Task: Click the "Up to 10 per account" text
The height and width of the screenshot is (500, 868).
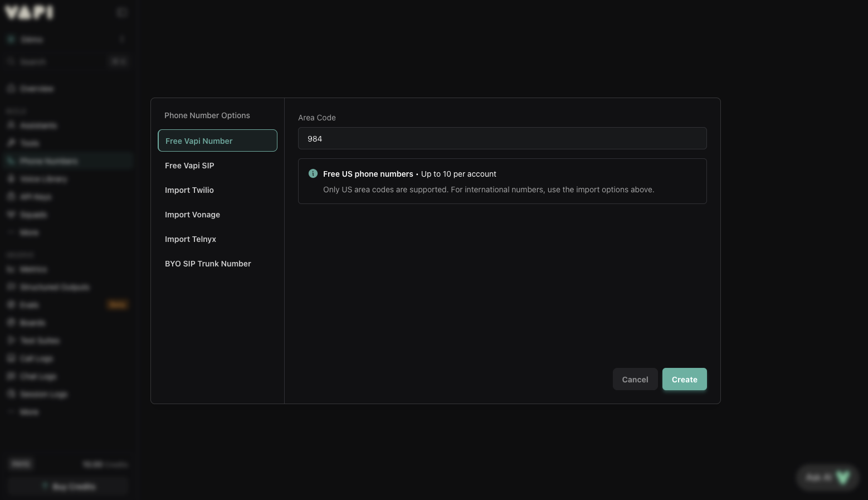Action: point(459,174)
